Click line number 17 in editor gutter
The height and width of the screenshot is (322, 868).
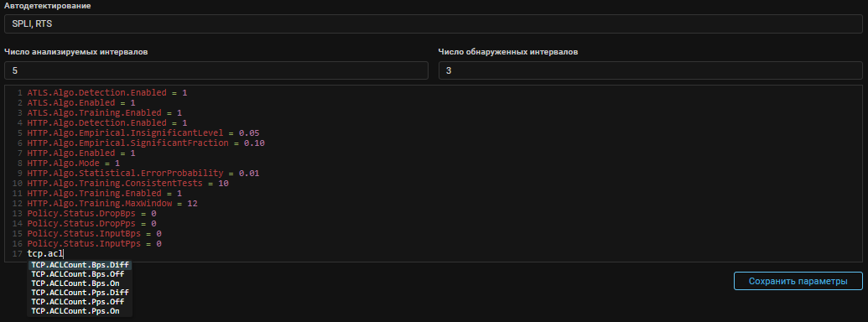[18, 253]
